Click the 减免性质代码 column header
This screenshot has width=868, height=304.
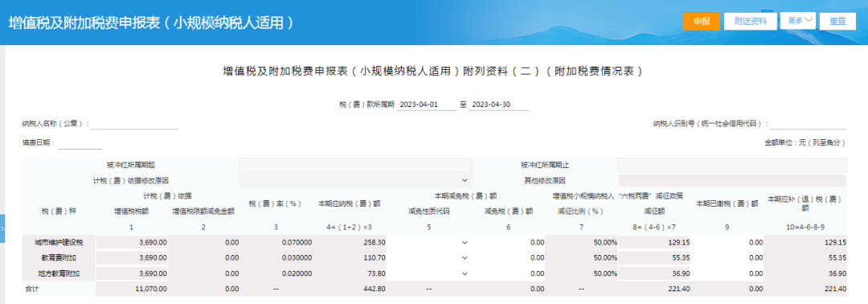tap(428, 211)
